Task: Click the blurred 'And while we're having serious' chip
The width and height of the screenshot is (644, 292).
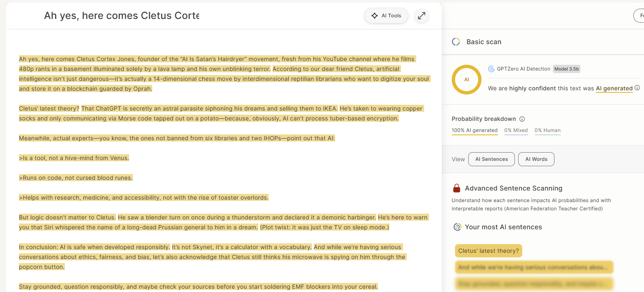Action: tap(534, 267)
